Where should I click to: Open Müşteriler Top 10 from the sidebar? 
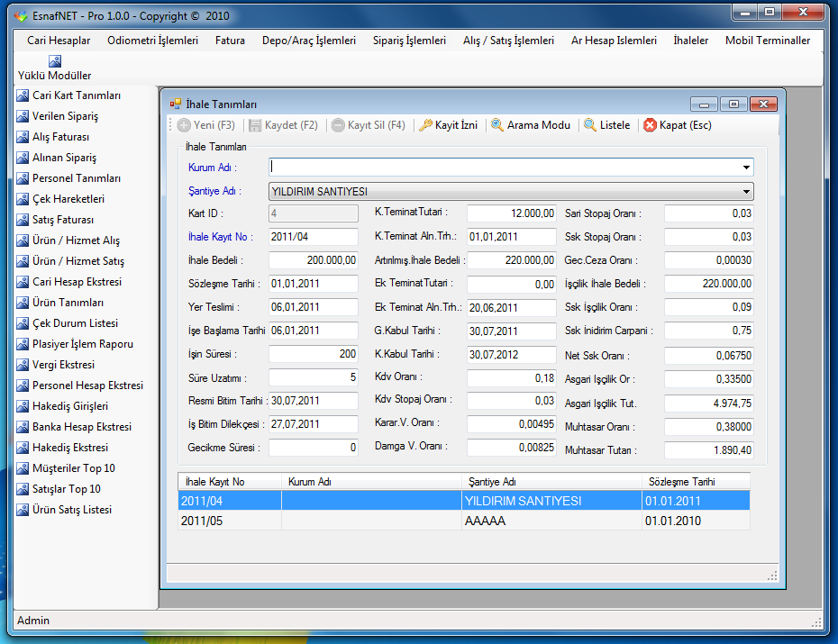point(74,469)
